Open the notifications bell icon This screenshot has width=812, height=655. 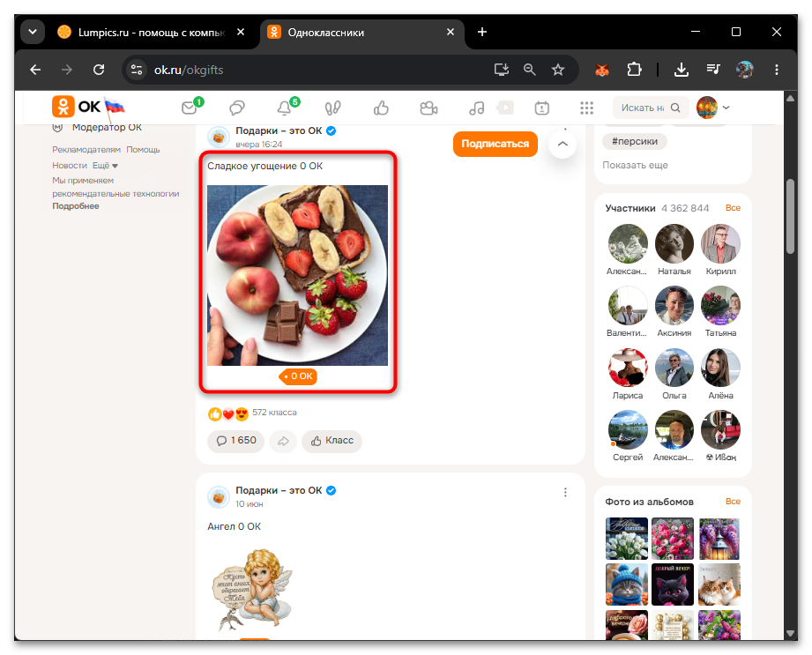click(284, 108)
